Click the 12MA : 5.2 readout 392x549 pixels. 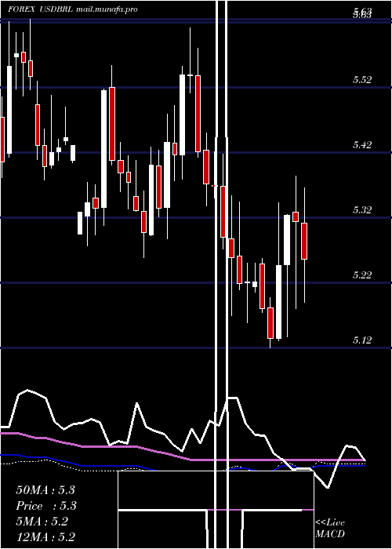[45, 536]
